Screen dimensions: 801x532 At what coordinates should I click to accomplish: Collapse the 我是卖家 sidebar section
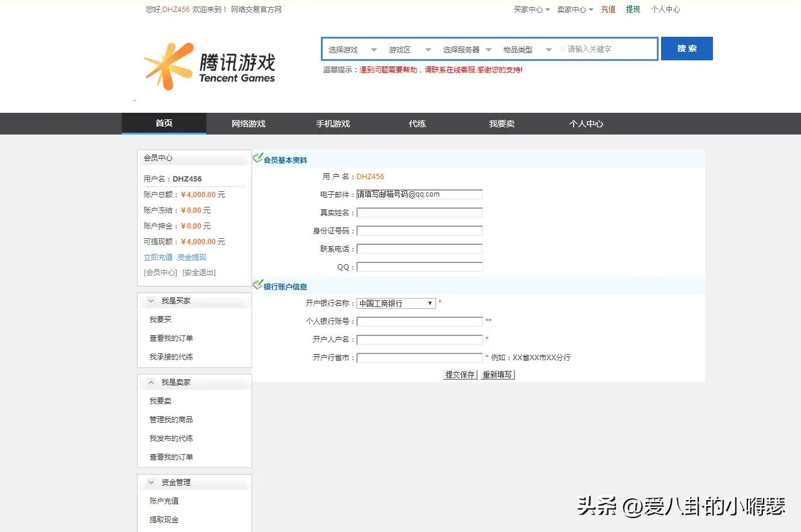tap(150, 381)
